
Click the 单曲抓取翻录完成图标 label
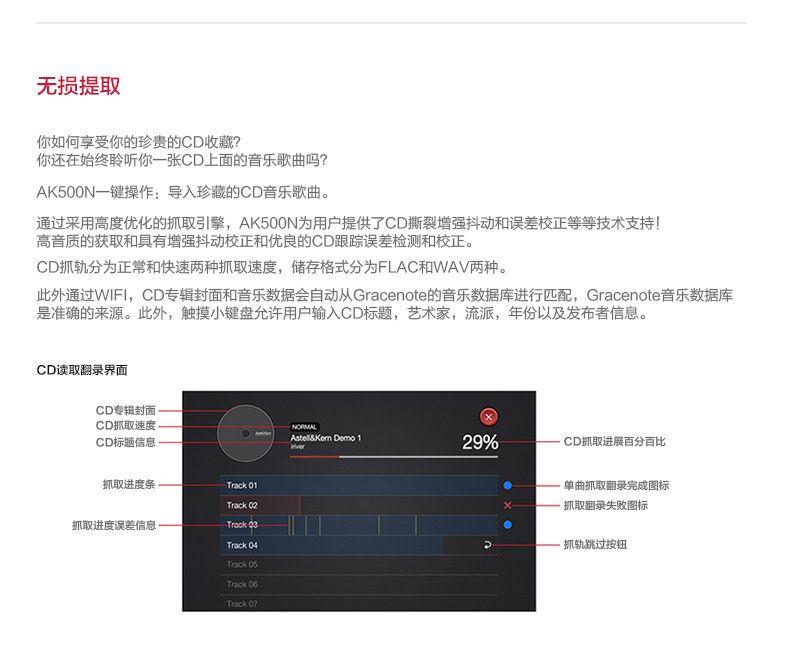pyautogui.click(x=616, y=485)
